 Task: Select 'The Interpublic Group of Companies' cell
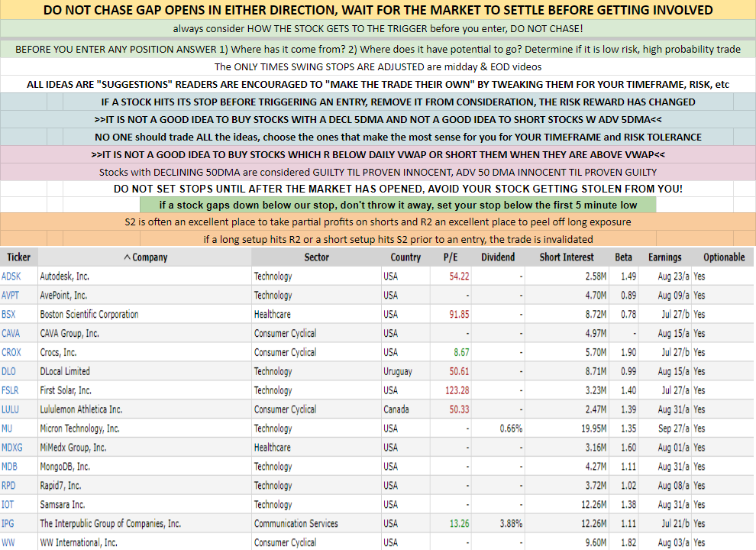click(144, 523)
